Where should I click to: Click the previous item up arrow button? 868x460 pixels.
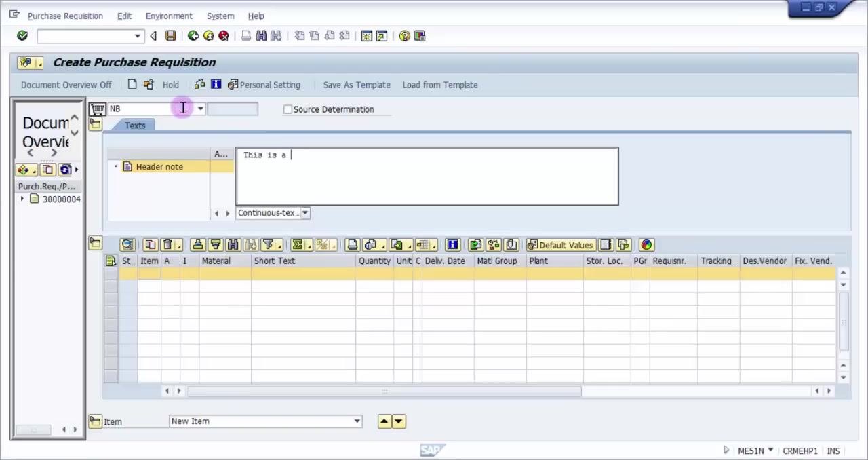(384, 421)
